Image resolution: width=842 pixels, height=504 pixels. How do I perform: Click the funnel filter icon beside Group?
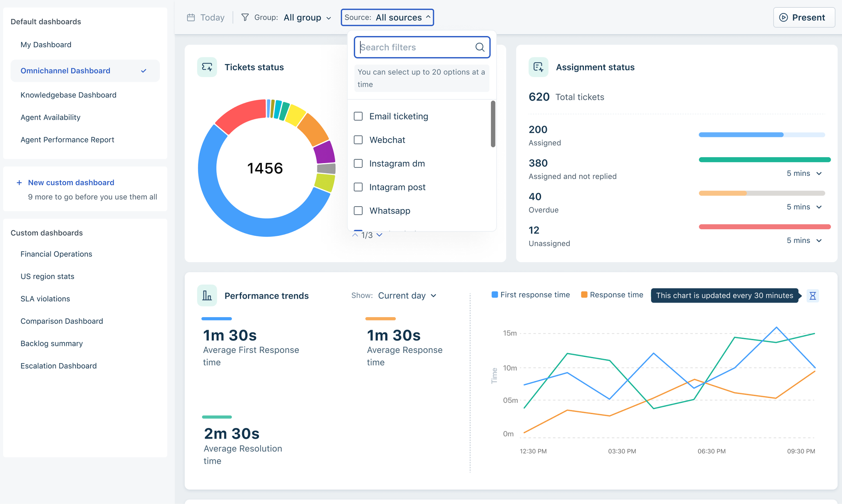[245, 17]
